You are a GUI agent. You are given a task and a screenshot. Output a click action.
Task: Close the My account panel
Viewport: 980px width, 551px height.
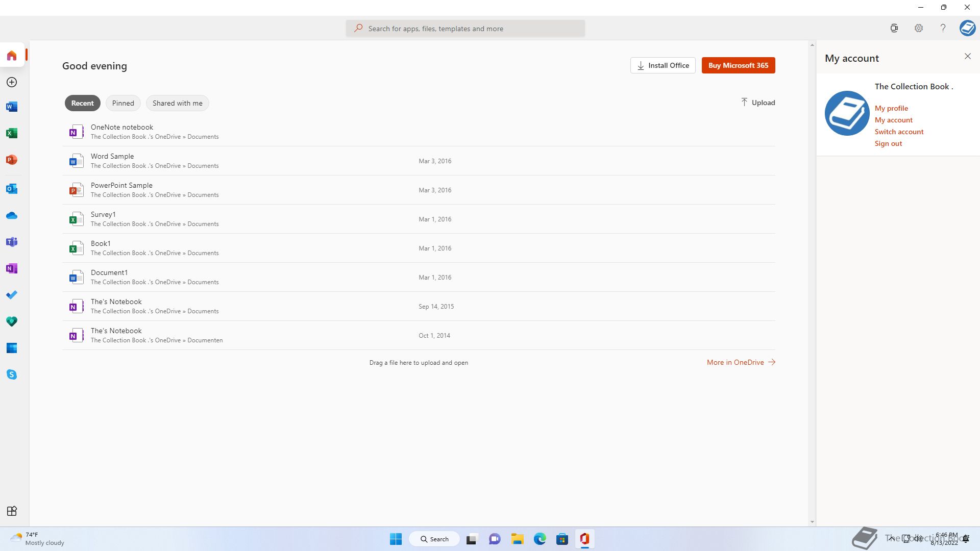[968, 56]
